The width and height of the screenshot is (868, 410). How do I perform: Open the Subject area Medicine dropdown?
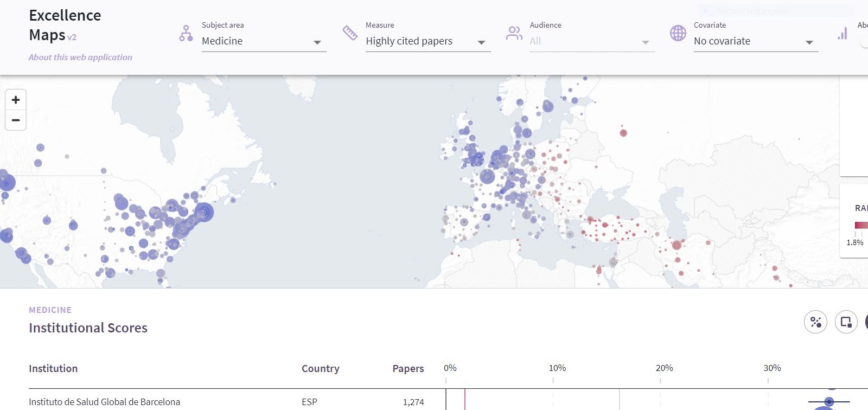(x=264, y=41)
